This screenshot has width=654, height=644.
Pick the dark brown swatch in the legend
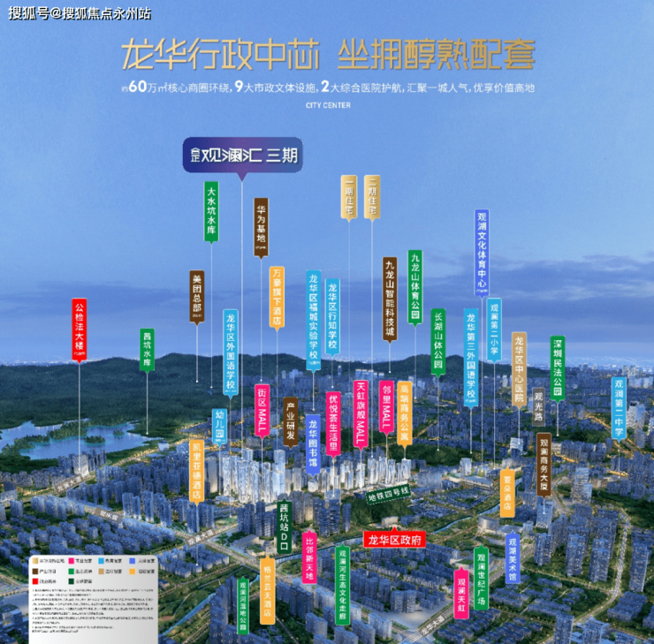point(35,571)
